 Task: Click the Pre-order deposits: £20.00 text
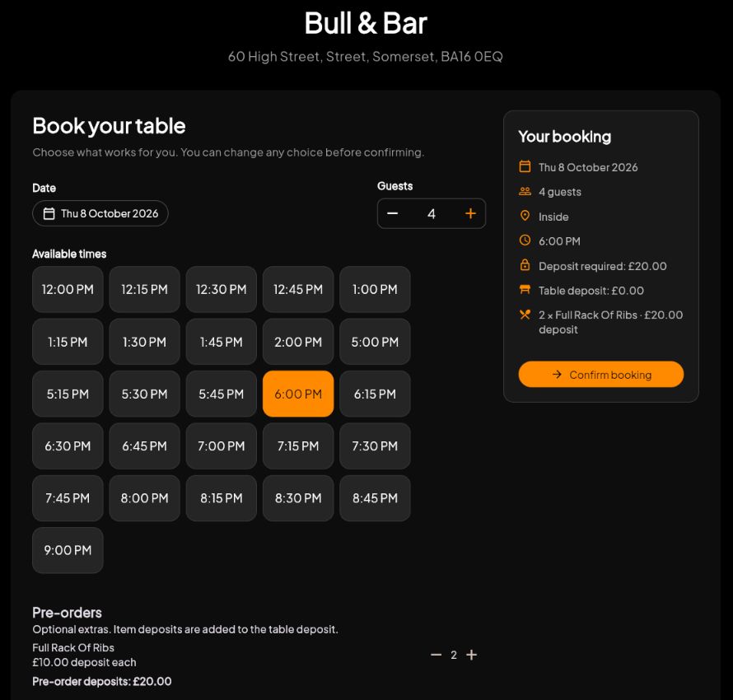tap(102, 681)
